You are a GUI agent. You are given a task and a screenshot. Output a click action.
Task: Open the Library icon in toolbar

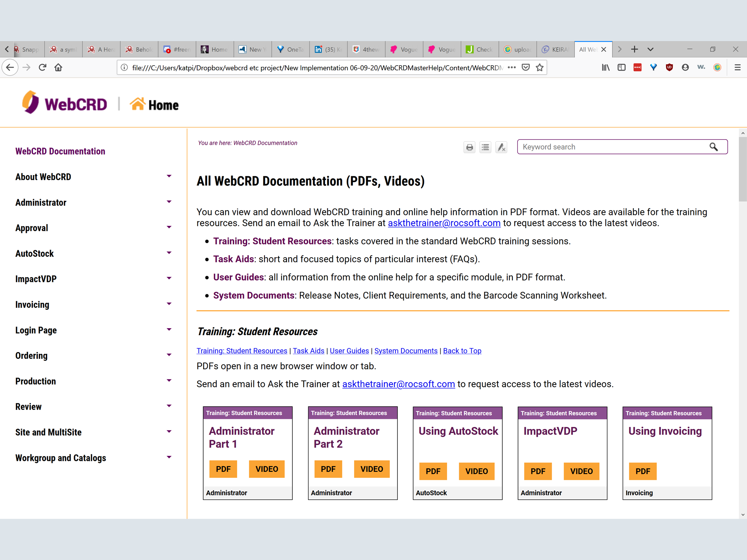tap(606, 68)
